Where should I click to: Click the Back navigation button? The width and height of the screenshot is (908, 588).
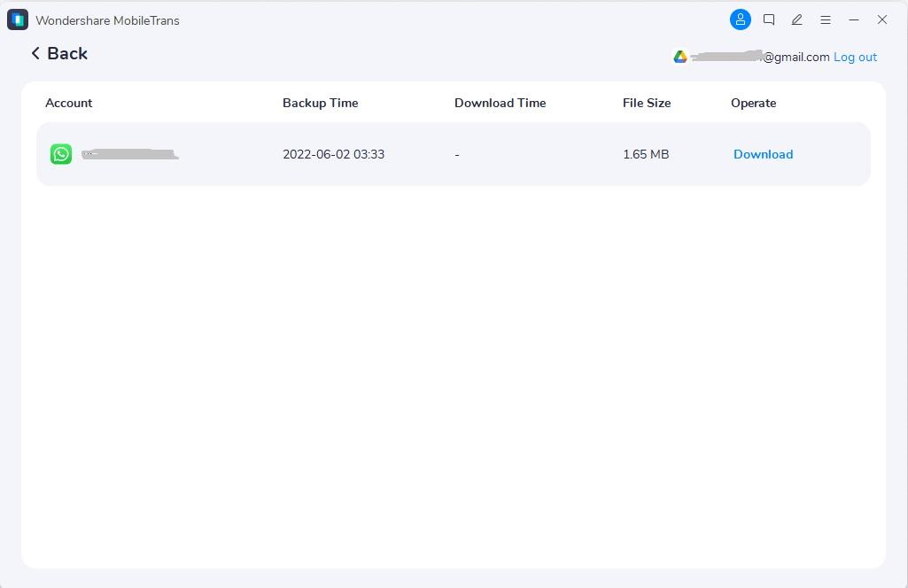tap(58, 53)
